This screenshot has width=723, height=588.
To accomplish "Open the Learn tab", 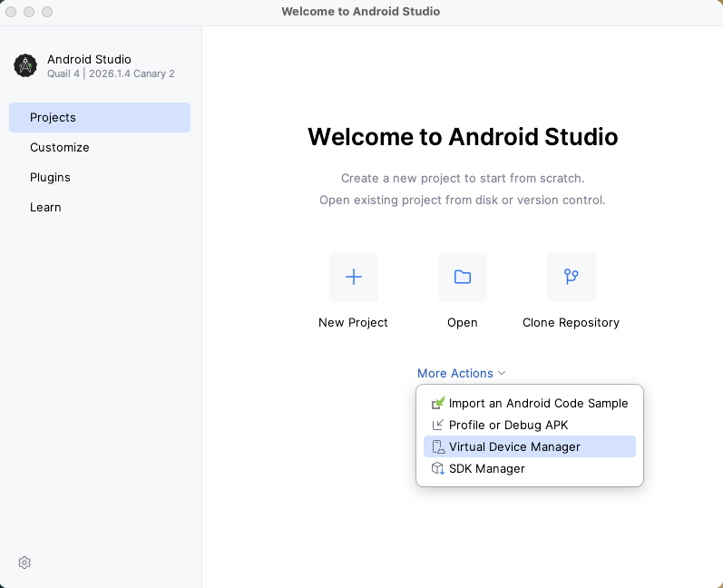I will pos(100,208).
